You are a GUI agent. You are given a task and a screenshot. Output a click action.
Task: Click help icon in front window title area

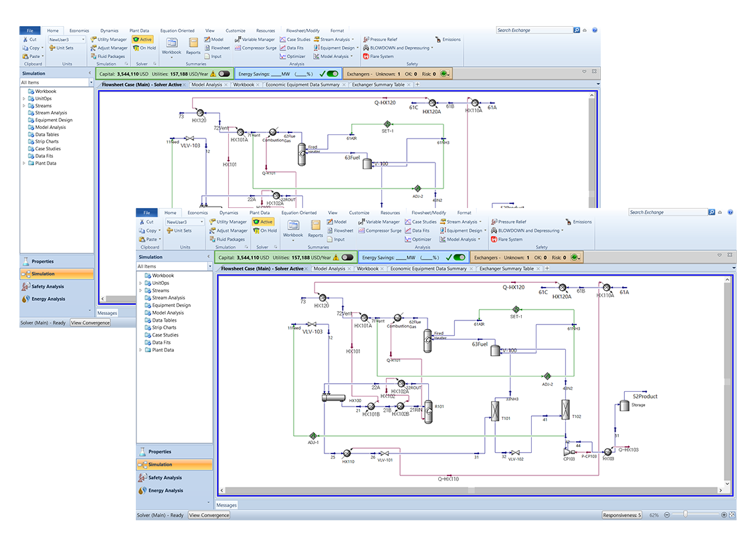pyautogui.click(x=731, y=212)
